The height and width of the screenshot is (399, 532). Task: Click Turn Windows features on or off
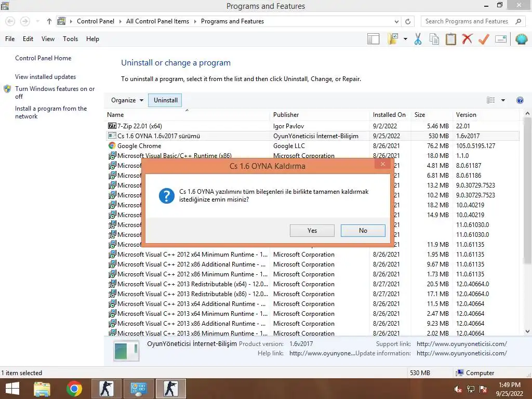coord(55,92)
